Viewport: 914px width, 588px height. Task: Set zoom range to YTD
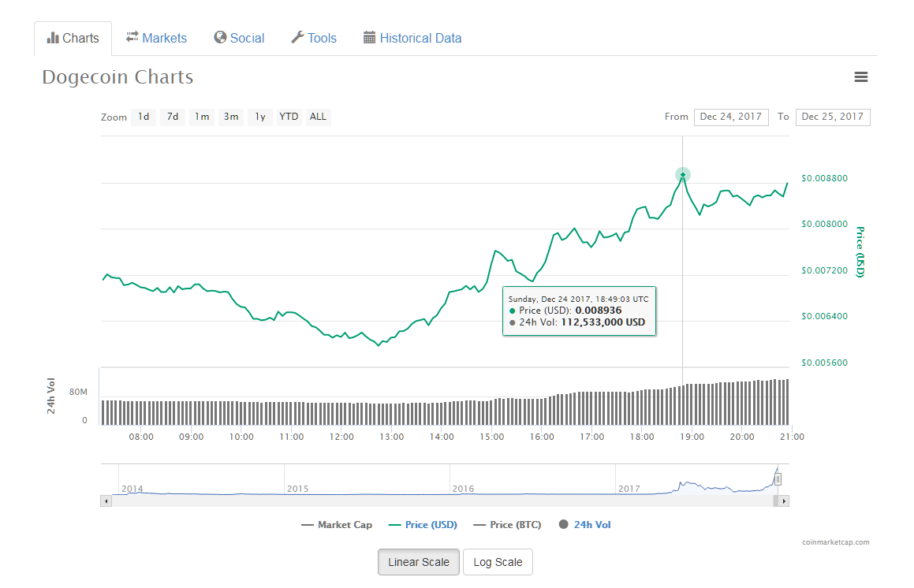289,117
